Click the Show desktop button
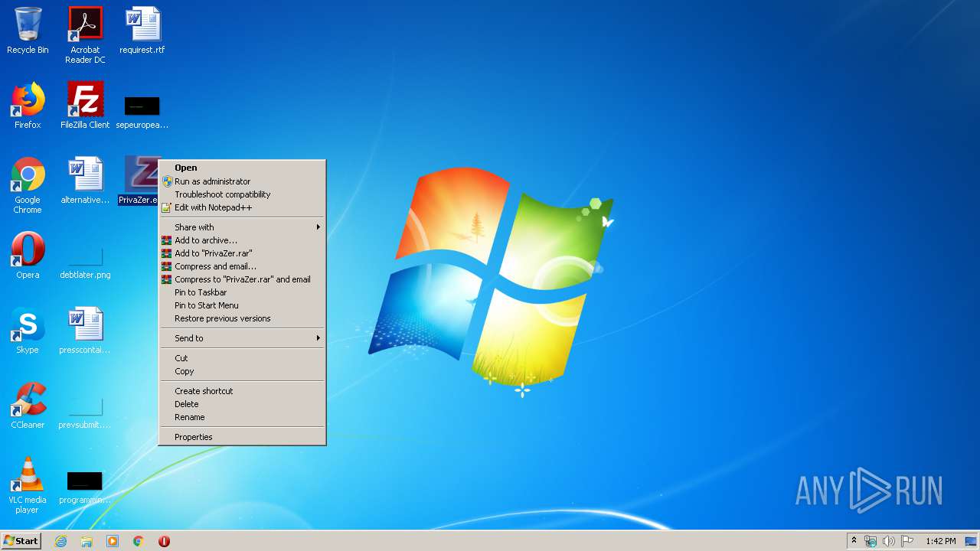980x551 pixels. (971, 541)
